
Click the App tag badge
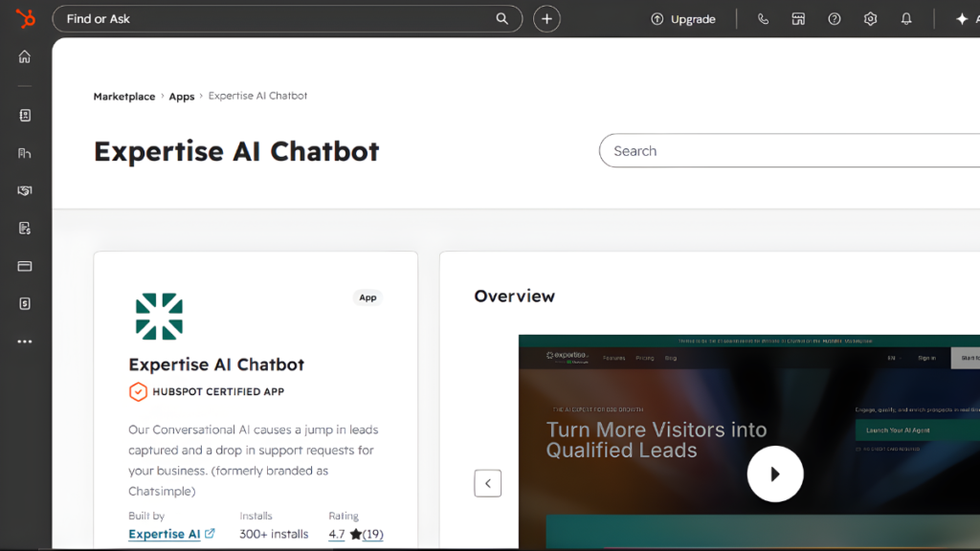[x=367, y=298]
